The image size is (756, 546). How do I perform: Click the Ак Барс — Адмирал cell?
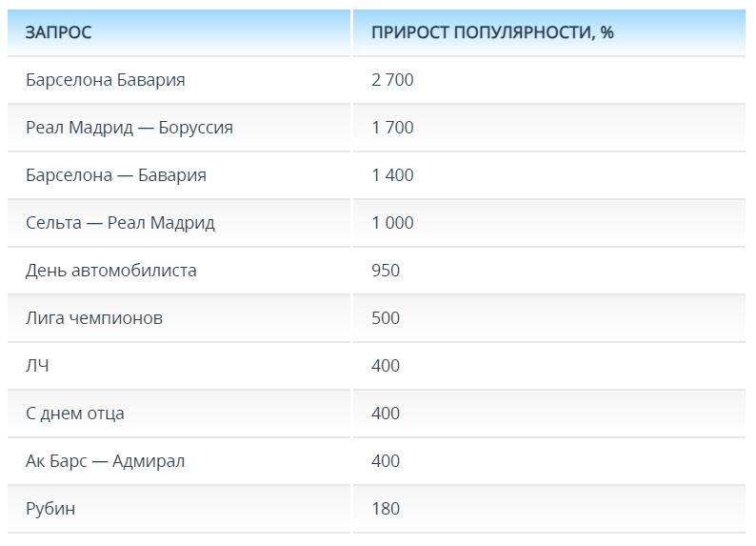click(105, 461)
